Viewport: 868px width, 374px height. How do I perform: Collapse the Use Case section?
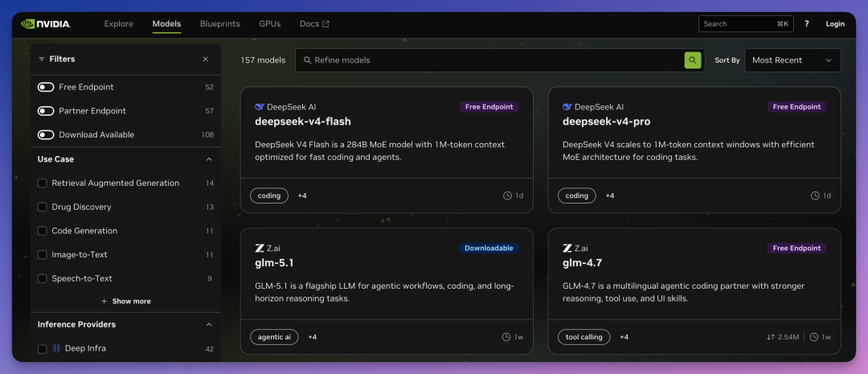point(209,159)
